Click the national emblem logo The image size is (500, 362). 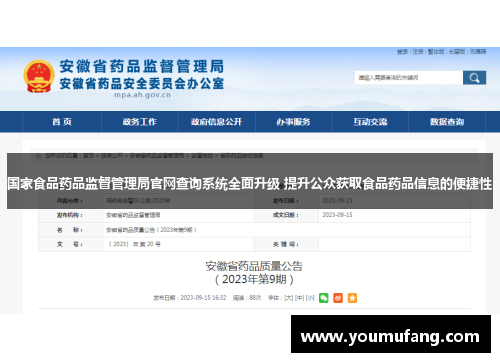(x=39, y=76)
